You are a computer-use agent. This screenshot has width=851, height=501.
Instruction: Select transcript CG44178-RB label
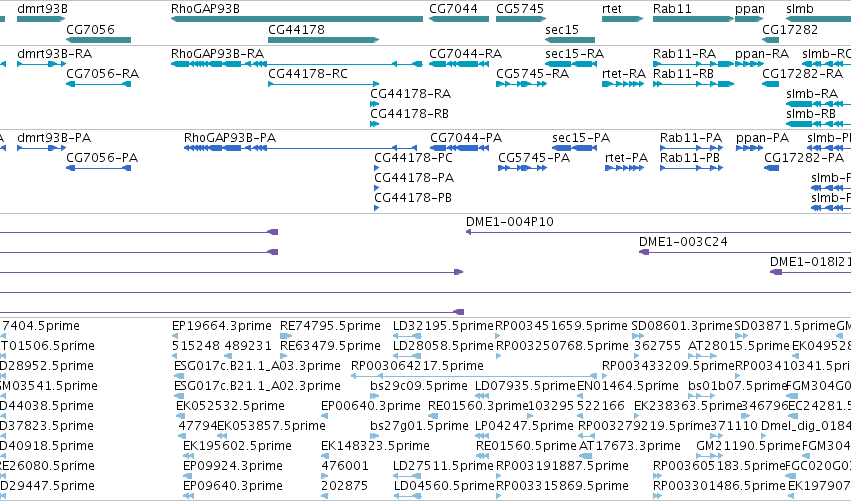410,114
